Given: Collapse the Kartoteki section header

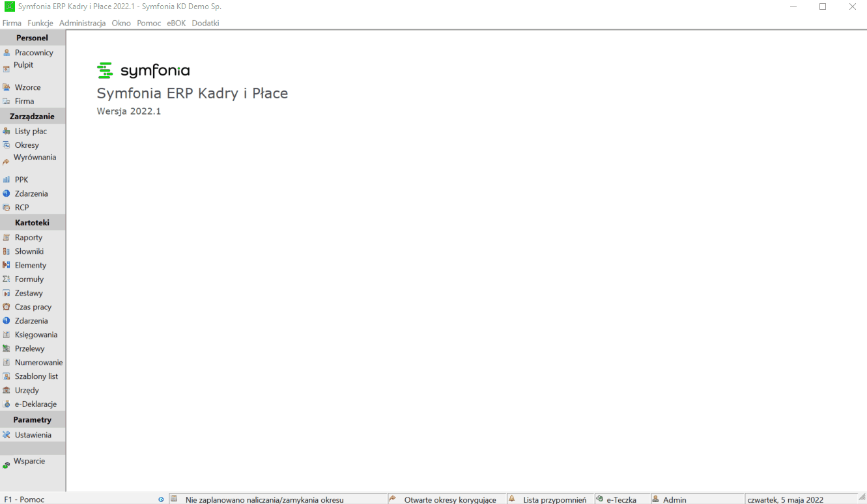Looking at the screenshot, I should pos(33,223).
